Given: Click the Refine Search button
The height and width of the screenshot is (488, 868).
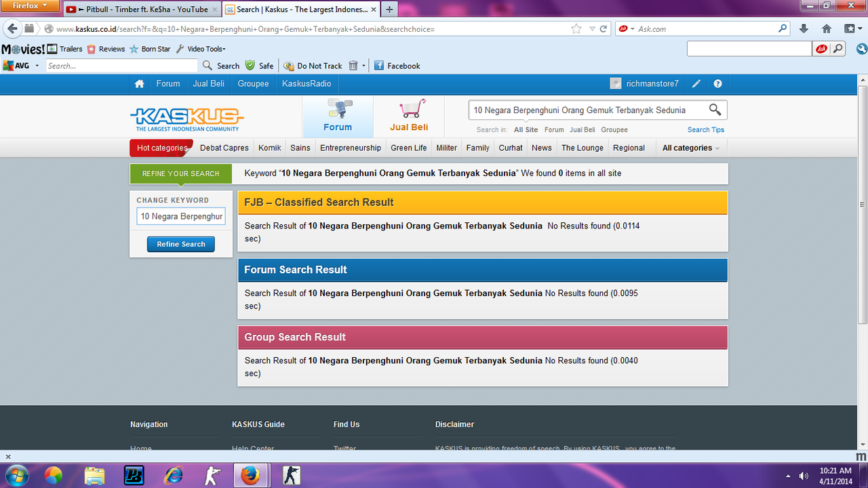Looking at the screenshot, I should coord(181,244).
